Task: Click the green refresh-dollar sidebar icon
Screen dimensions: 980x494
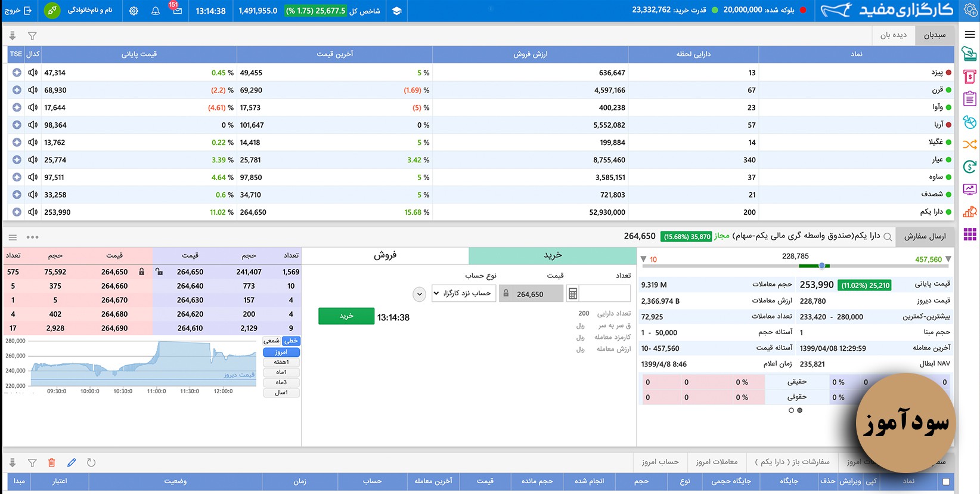Action: (970, 166)
